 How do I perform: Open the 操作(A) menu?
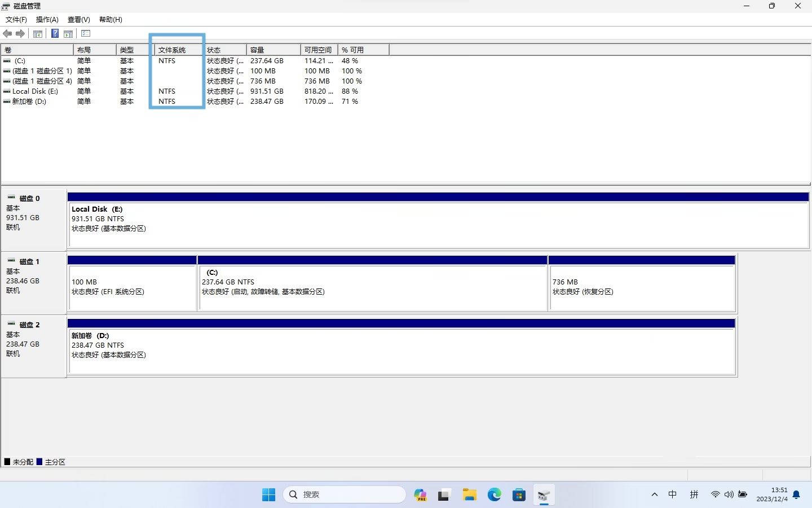(47, 20)
